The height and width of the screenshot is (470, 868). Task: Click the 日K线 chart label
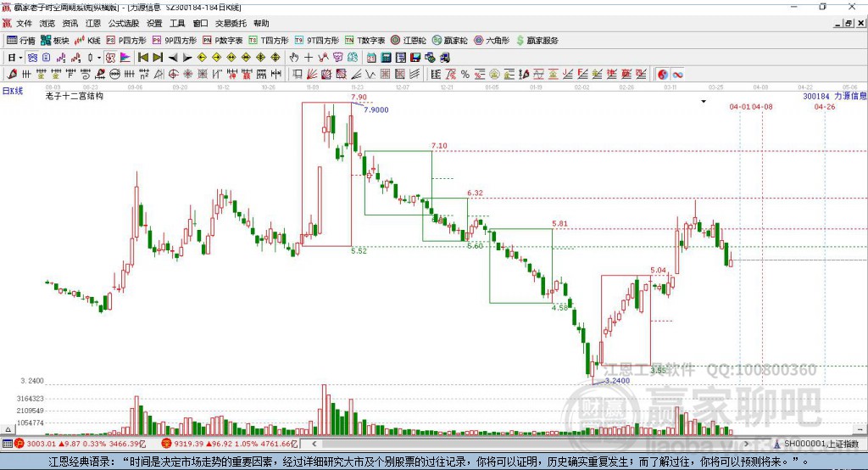[x=12, y=91]
